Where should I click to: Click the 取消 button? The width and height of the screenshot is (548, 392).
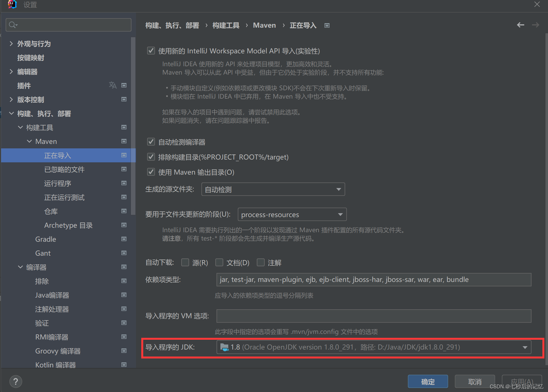tap(475, 382)
